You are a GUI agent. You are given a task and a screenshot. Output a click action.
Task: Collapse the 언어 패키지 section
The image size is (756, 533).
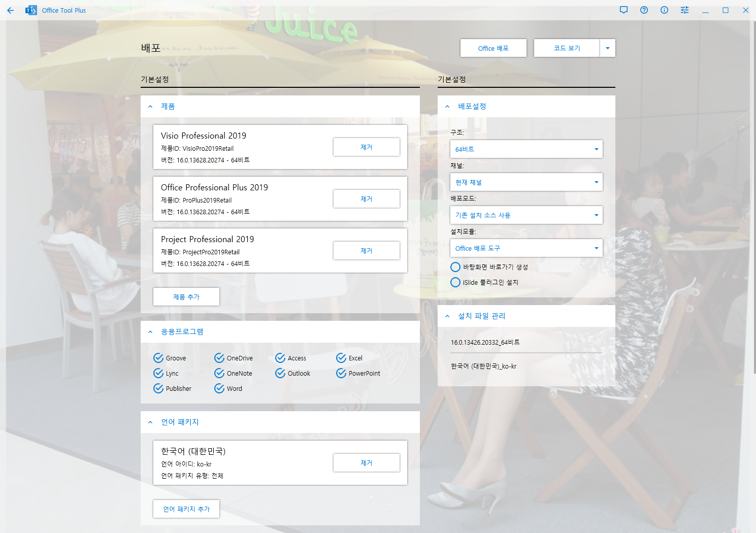tap(150, 422)
